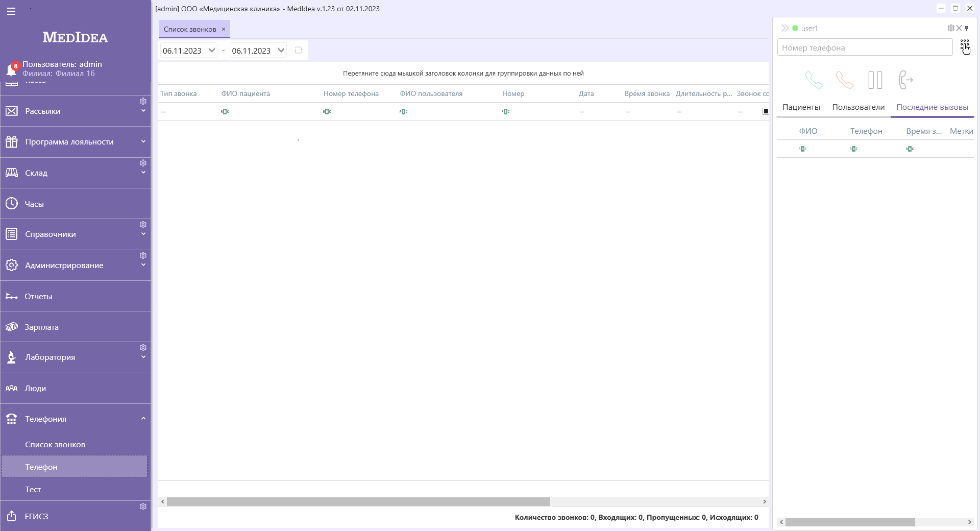This screenshot has height=531, width=980.
Task: Click Номер телефона filter cell in grid
Action: [x=359, y=111]
